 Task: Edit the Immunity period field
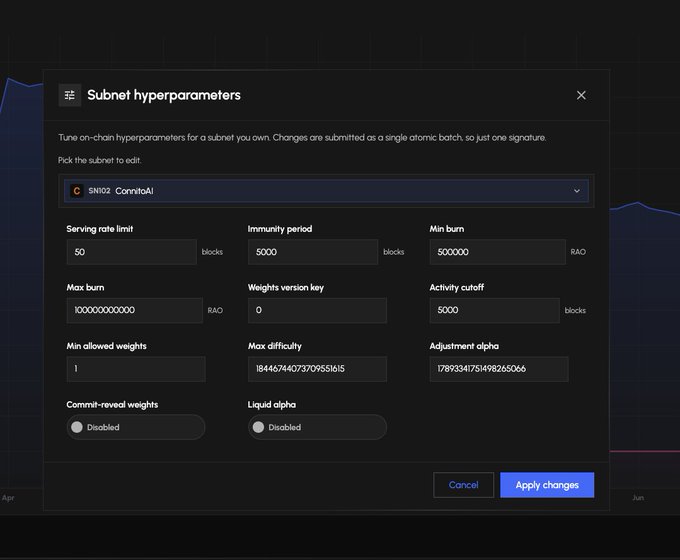pos(313,252)
